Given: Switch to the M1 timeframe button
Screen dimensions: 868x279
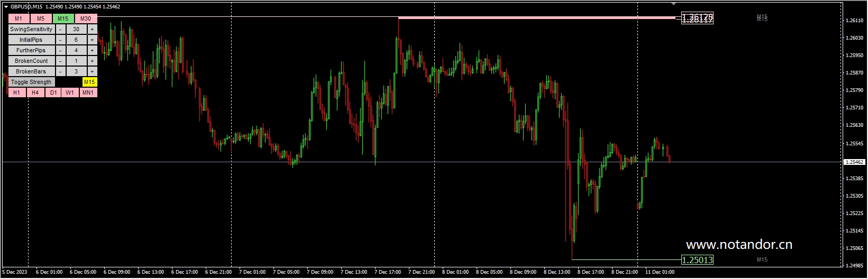Looking at the screenshot, I should coord(19,18).
